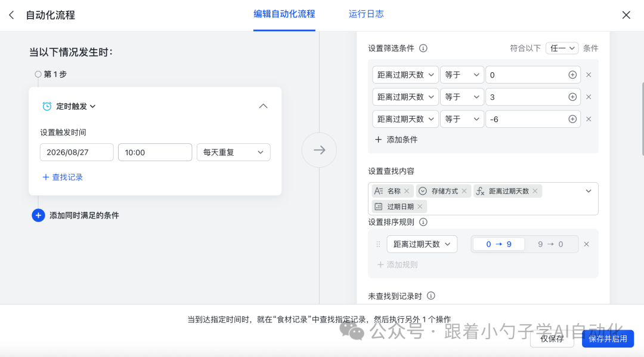This screenshot has height=357, width=644.
Task: Open the 运行日志 tab
Action: tap(366, 14)
